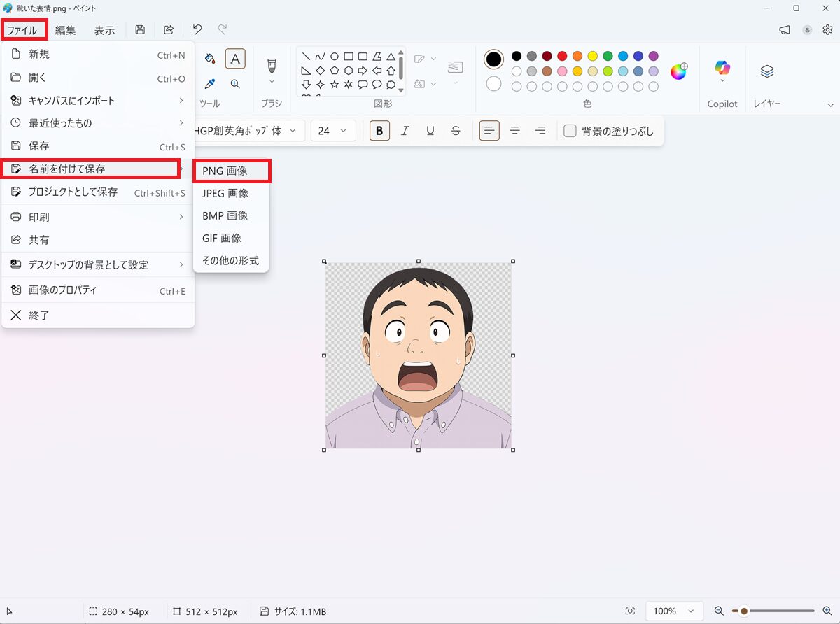
Task: Select JPEG 画像 save format
Action: pyautogui.click(x=225, y=193)
